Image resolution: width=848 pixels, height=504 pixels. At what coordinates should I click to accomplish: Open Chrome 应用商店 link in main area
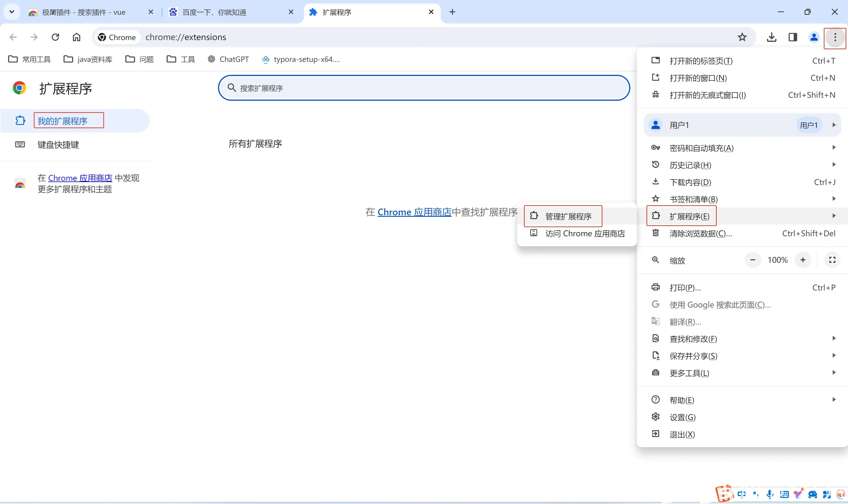(x=414, y=212)
